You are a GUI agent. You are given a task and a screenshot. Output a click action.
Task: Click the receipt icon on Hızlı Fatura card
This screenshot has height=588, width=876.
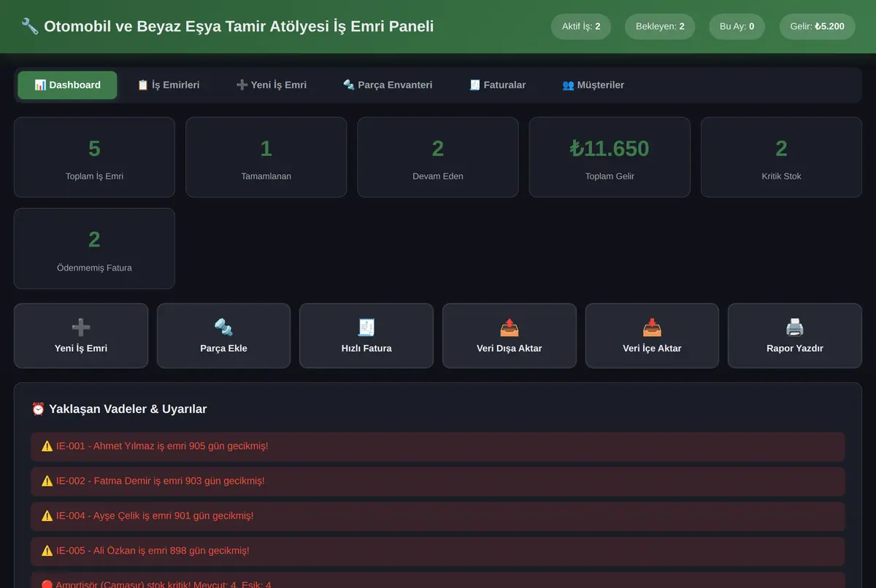coord(366,328)
